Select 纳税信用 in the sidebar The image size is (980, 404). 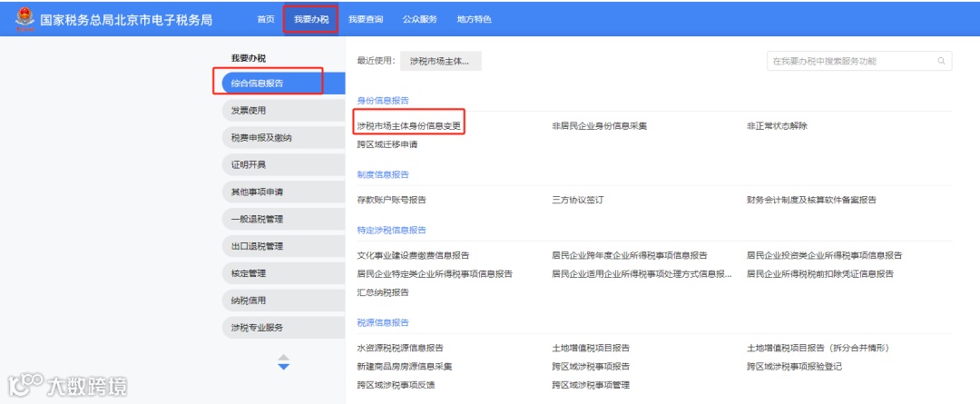click(x=284, y=301)
